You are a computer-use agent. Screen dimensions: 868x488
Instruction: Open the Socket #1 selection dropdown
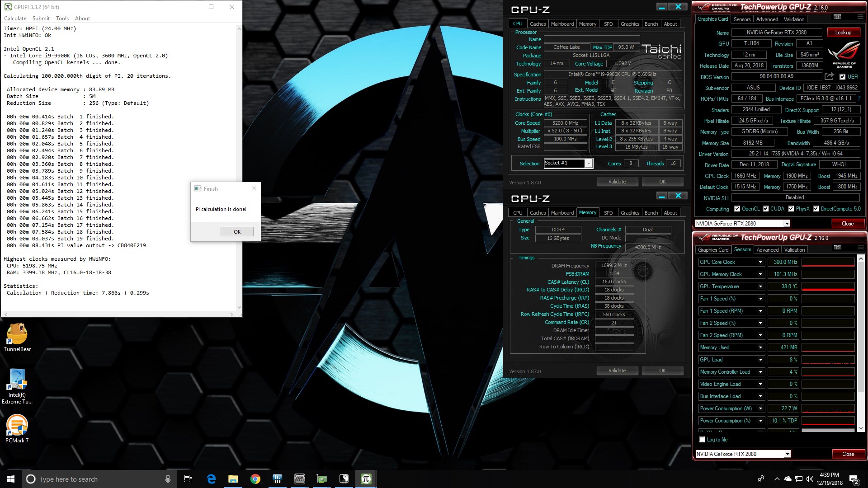(x=588, y=164)
